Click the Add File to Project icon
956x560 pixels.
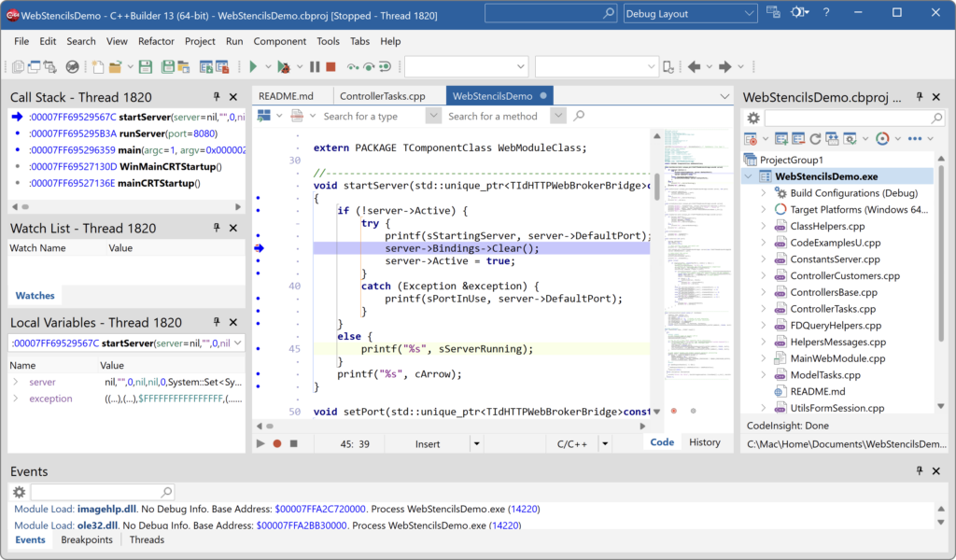206,66
